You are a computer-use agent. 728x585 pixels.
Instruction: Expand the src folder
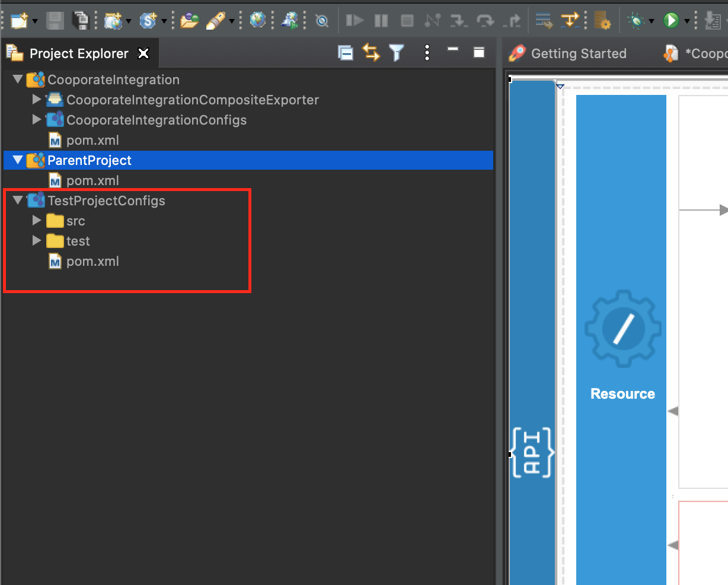[37, 221]
